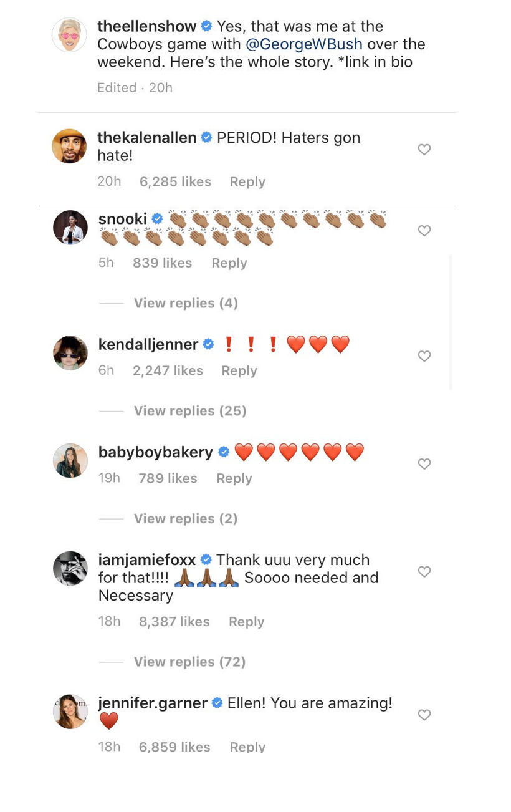View 2,247 likes on kendalljenner's comment

click(x=168, y=371)
